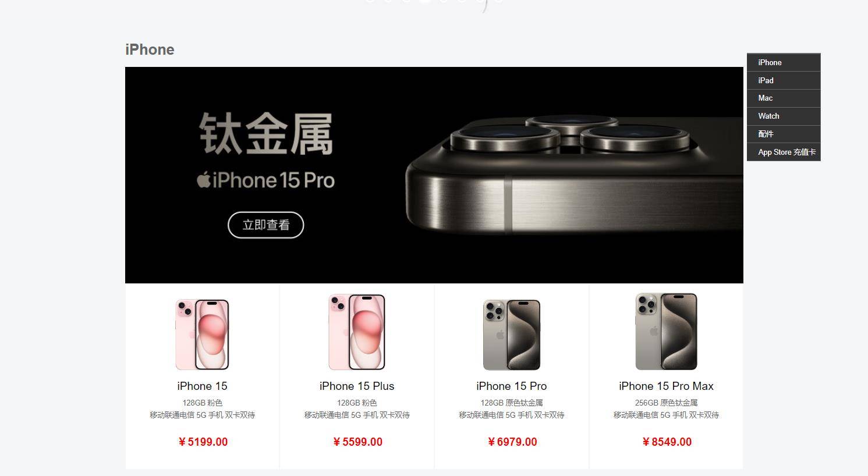
Task: Click the 立即查看 button on banner
Action: tap(266, 225)
